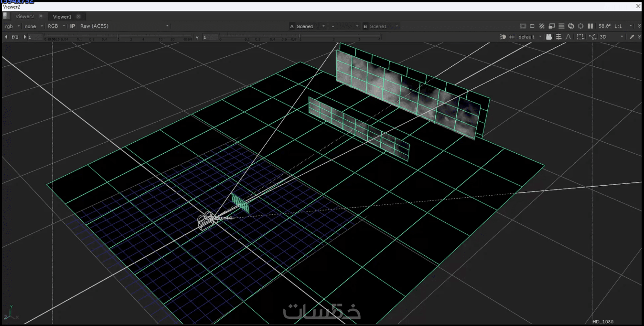Click the crosshair region icon
The image size is (644, 326).
point(580,26)
